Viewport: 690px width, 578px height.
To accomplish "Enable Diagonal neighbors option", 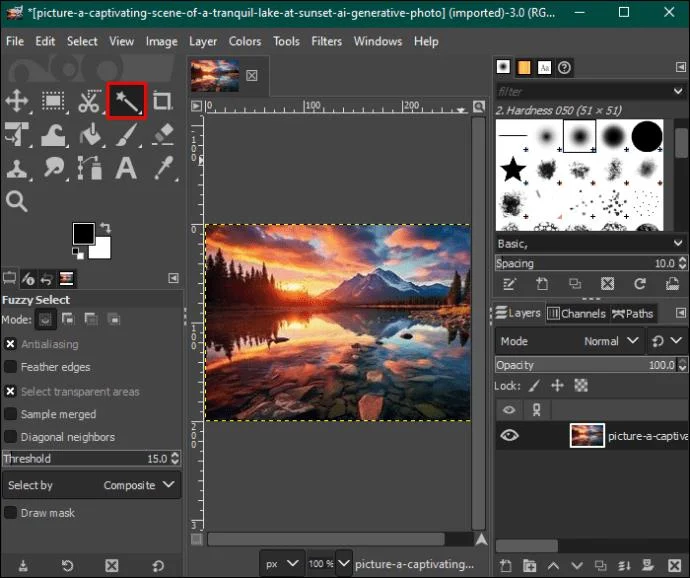I will pyautogui.click(x=10, y=437).
